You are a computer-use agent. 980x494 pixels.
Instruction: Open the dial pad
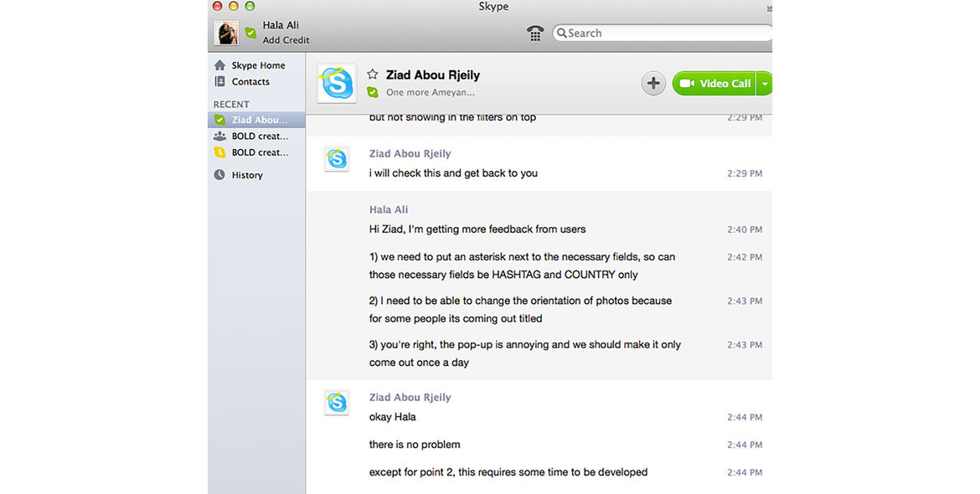(535, 33)
